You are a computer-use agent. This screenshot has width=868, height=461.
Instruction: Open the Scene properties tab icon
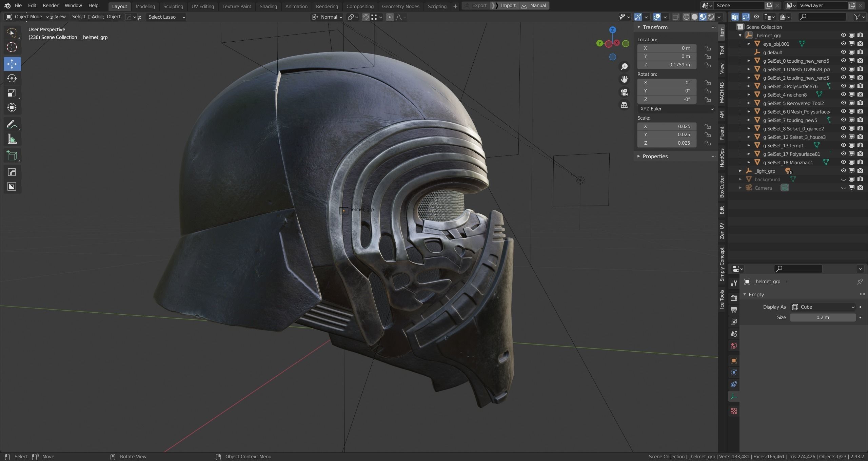click(734, 334)
